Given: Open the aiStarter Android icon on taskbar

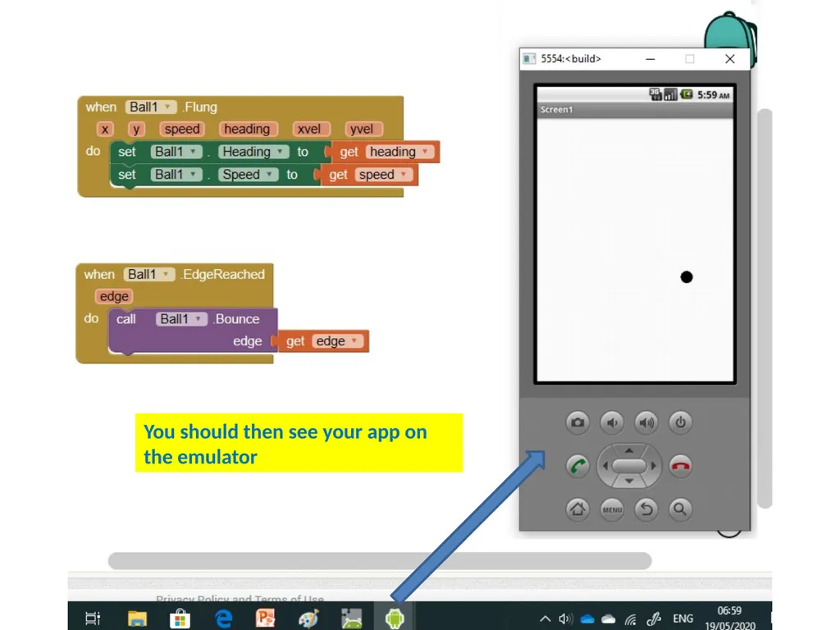Looking at the screenshot, I should (351, 619).
